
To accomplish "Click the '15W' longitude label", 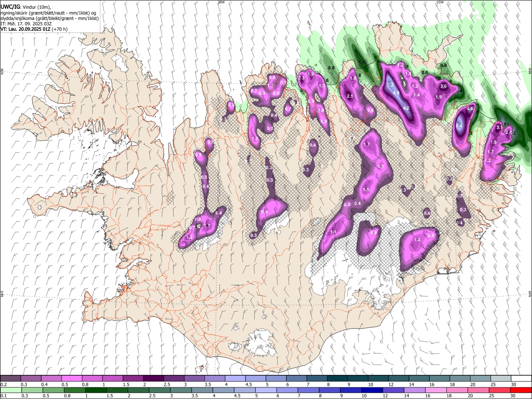I will (440, 2).
